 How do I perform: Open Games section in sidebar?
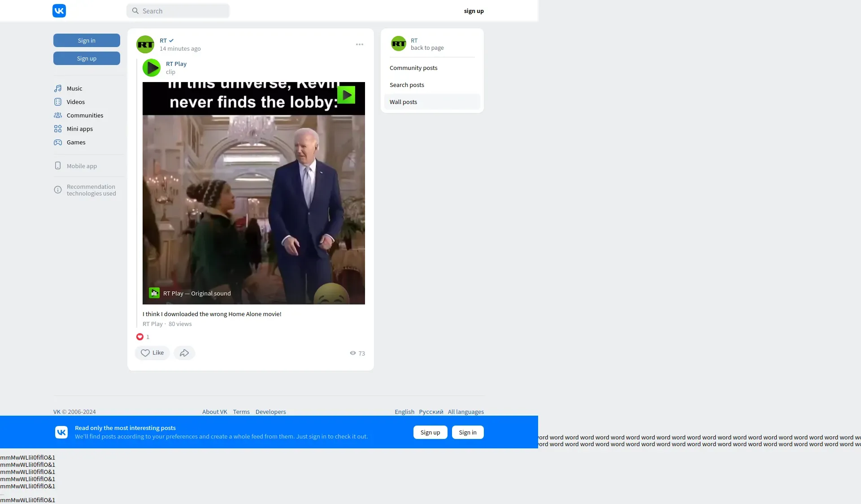[x=76, y=142]
